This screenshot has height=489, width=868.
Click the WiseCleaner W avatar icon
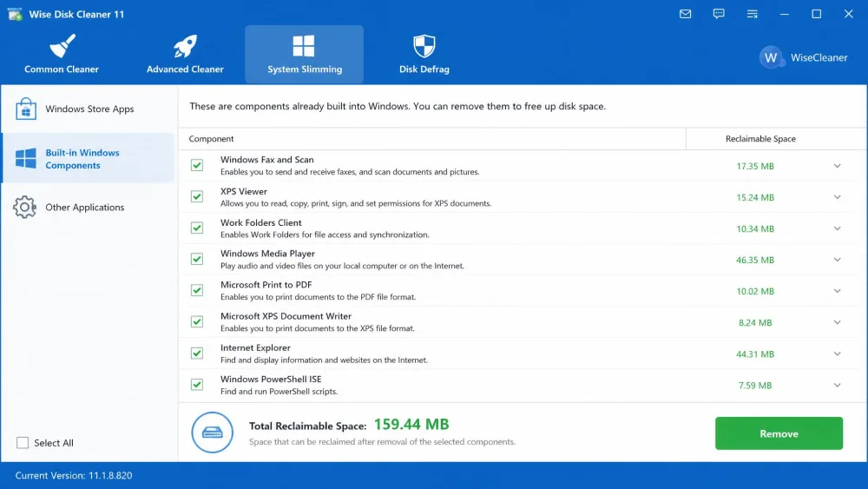tap(771, 57)
